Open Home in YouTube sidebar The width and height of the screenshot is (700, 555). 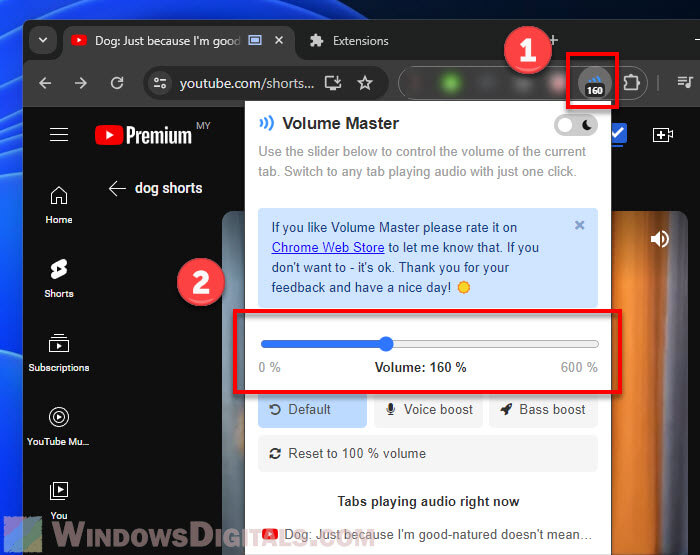coord(59,205)
